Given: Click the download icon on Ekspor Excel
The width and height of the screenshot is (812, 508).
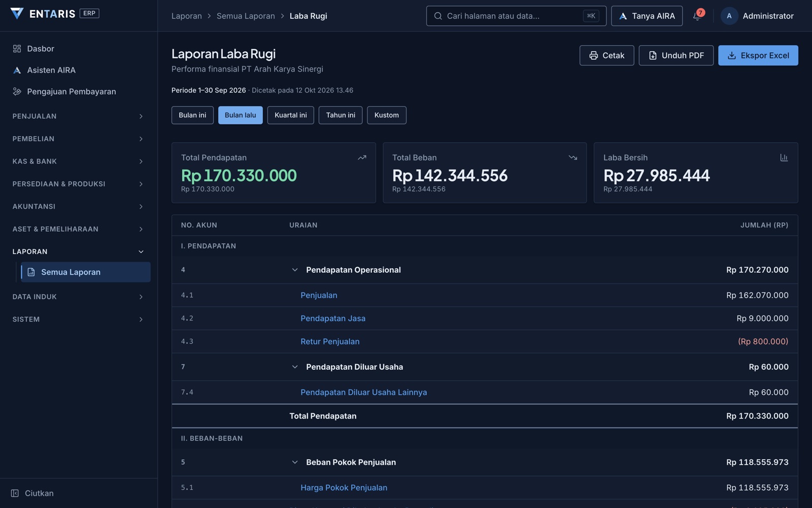Looking at the screenshot, I should (x=732, y=55).
